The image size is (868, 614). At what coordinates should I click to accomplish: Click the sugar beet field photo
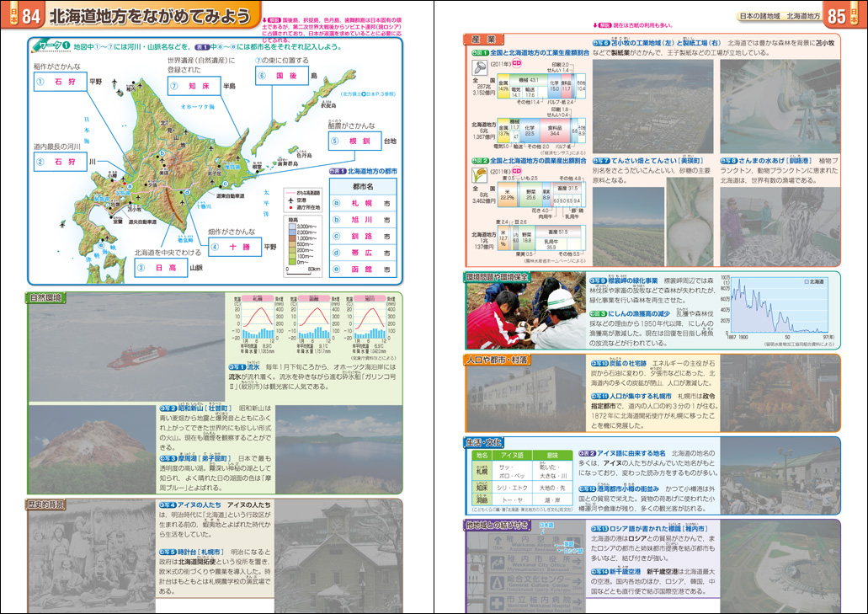click(x=628, y=226)
